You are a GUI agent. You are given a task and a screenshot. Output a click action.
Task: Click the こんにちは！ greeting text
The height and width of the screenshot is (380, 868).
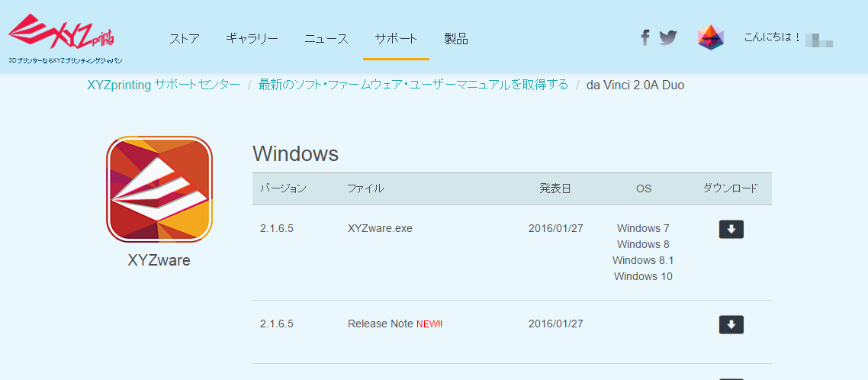click(x=773, y=37)
